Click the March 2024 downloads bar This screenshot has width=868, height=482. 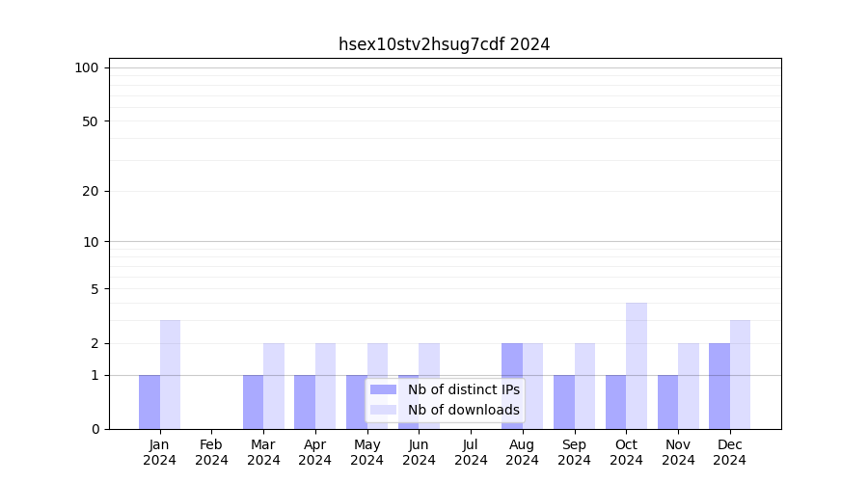pyautogui.click(x=274, y=386)
